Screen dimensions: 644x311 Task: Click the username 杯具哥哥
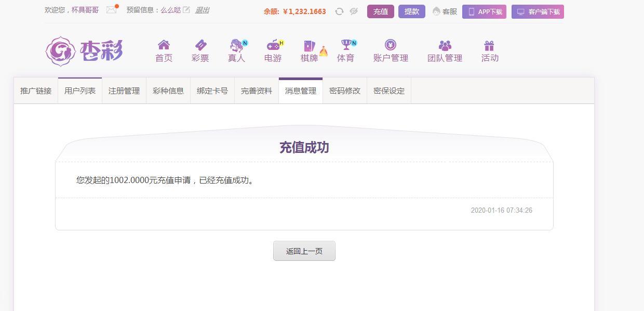pos(85,10)
